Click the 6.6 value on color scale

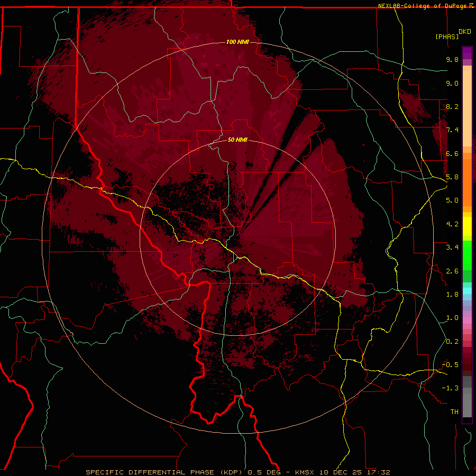[452, 153]
